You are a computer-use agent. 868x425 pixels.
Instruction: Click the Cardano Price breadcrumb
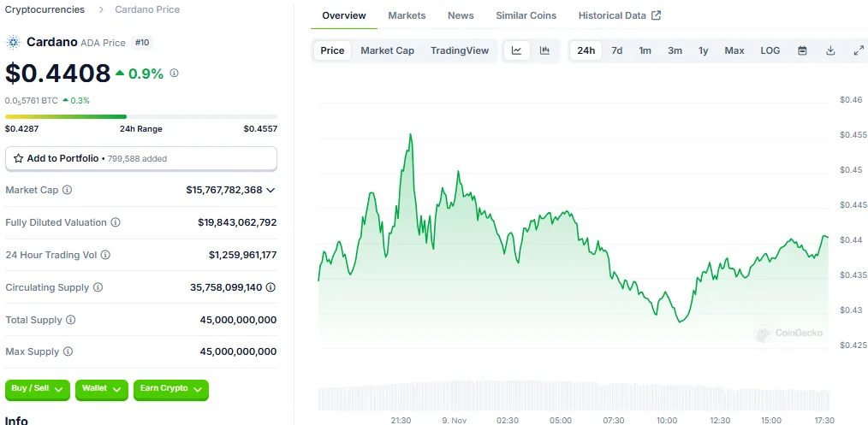coord(147,9)
